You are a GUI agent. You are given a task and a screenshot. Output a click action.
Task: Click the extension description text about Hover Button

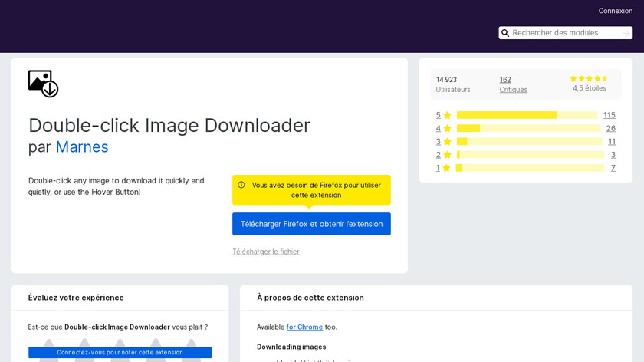[117, 186]
